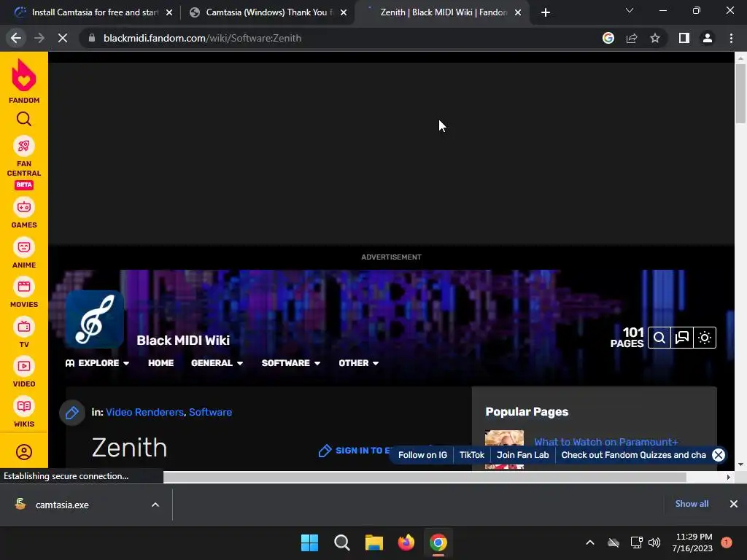Image resolution: width=747 pixels, height=560 pixels.
Task: Open File Explorer from taskbar
Action: (374, 542)
